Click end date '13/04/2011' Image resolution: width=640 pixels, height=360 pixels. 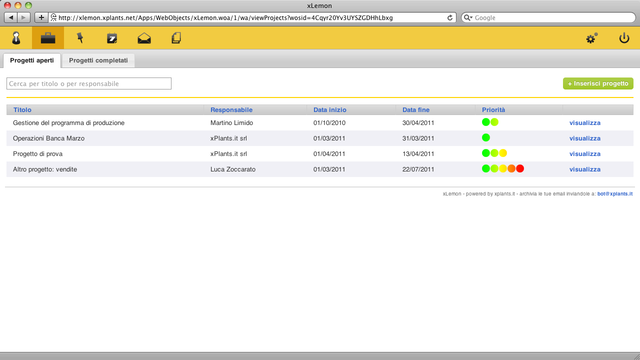[418, 154]
